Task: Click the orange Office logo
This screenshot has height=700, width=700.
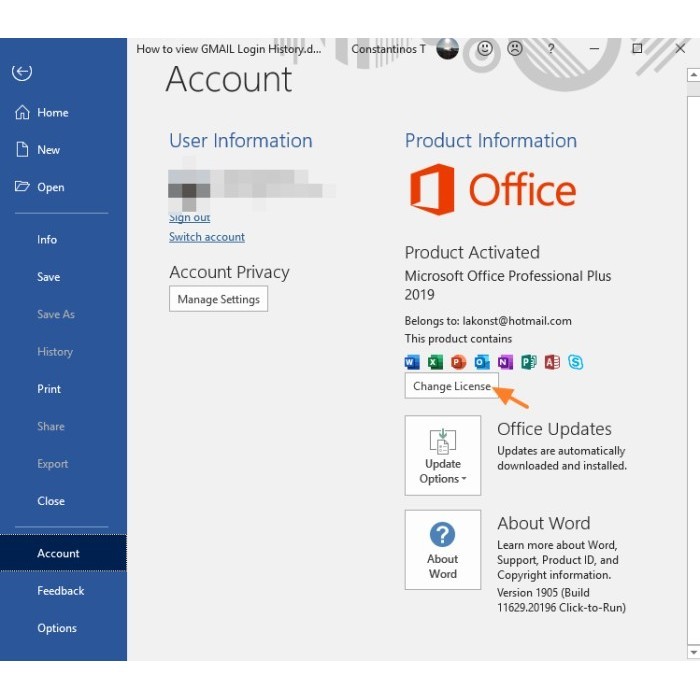Action: [493, 189]
